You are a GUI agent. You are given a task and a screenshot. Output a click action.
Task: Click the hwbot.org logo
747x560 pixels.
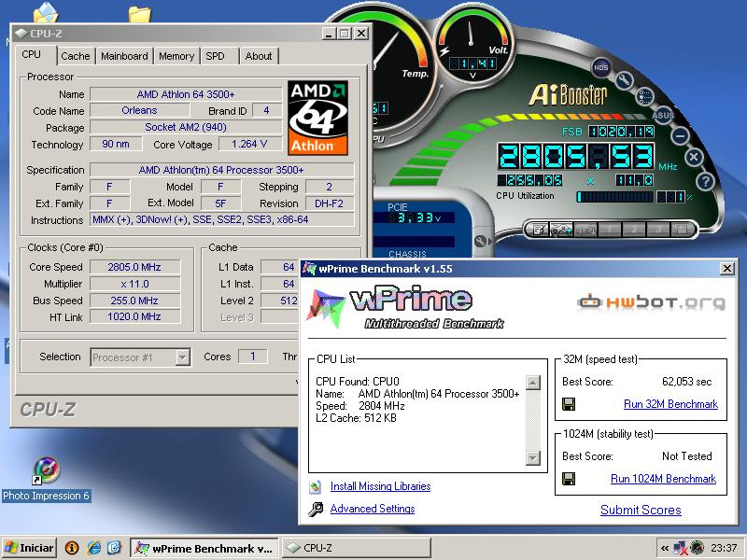(651, 302)
